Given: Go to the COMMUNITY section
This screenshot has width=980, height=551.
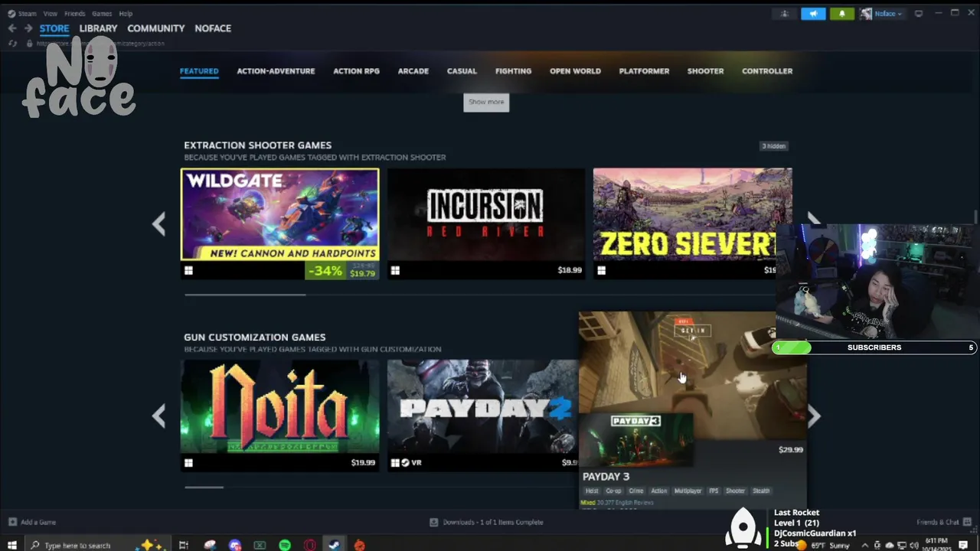Looking at the screenshot, I should pos(156,28).
